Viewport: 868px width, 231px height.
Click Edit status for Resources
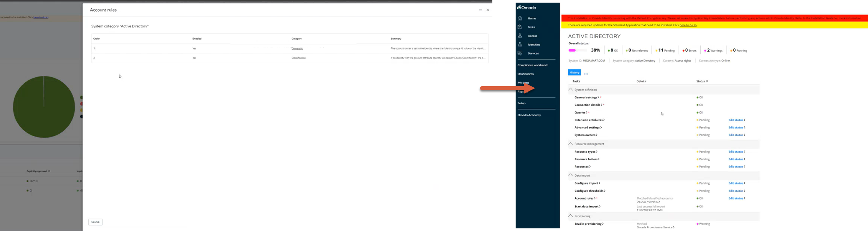737,167
